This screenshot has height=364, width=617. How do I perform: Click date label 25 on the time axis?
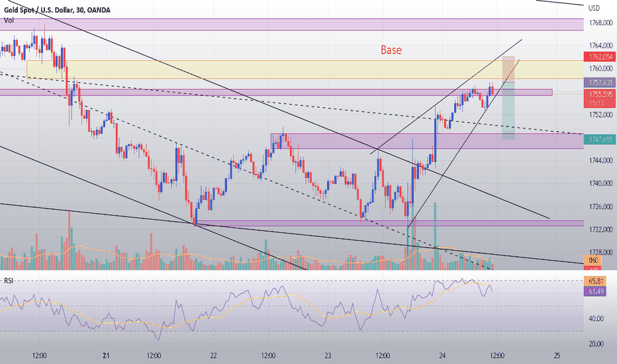click(557, 356)
